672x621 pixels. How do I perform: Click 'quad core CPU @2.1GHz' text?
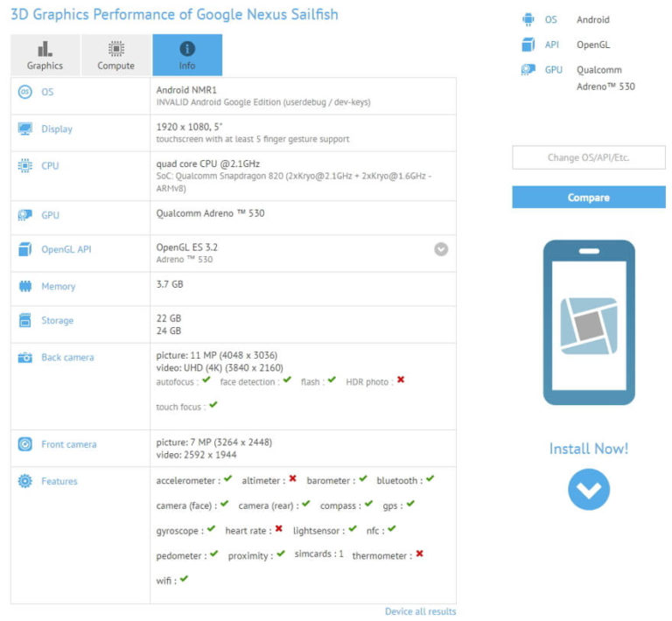click(208, 164)
